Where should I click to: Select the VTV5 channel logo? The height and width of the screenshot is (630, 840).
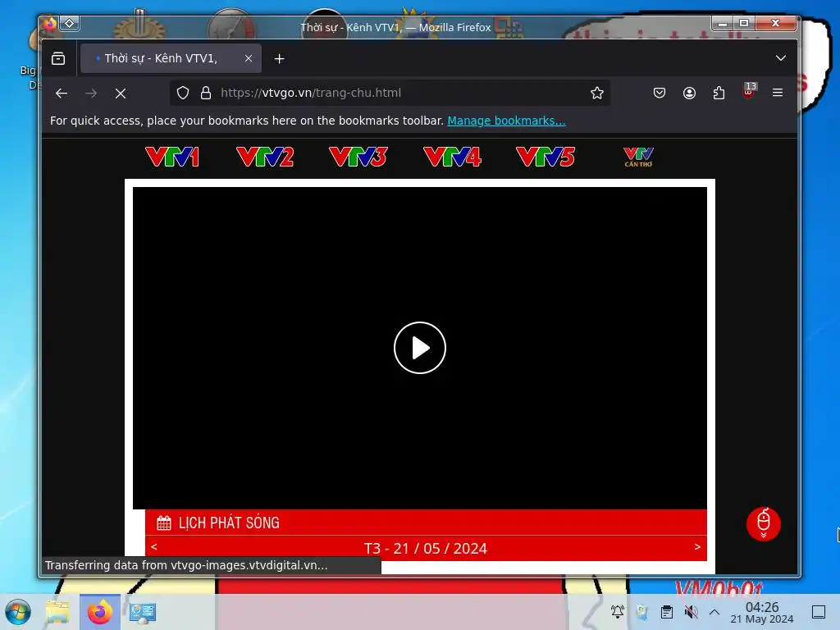[x=546, y=157]
